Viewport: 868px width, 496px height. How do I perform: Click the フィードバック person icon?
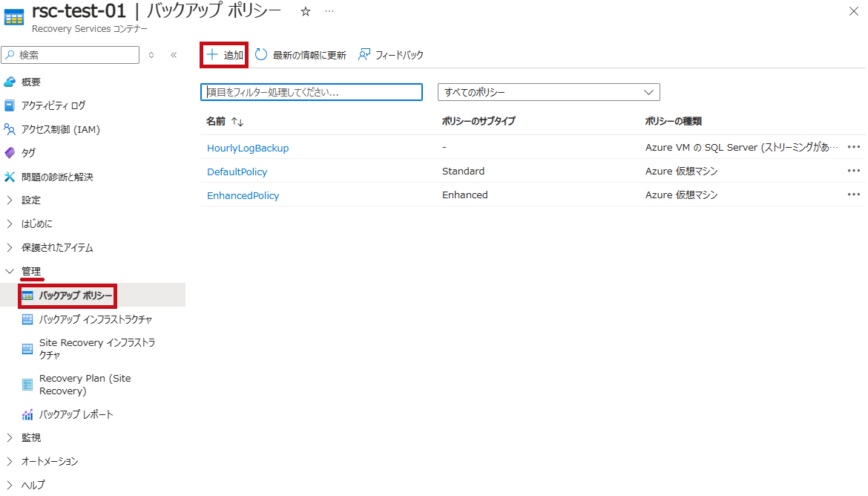pos(364,54)
